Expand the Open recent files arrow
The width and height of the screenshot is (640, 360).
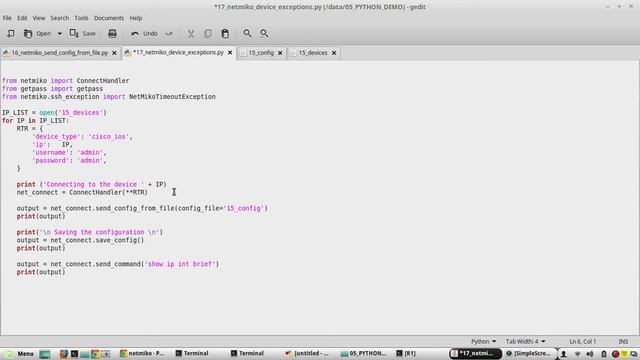point(60,33)
